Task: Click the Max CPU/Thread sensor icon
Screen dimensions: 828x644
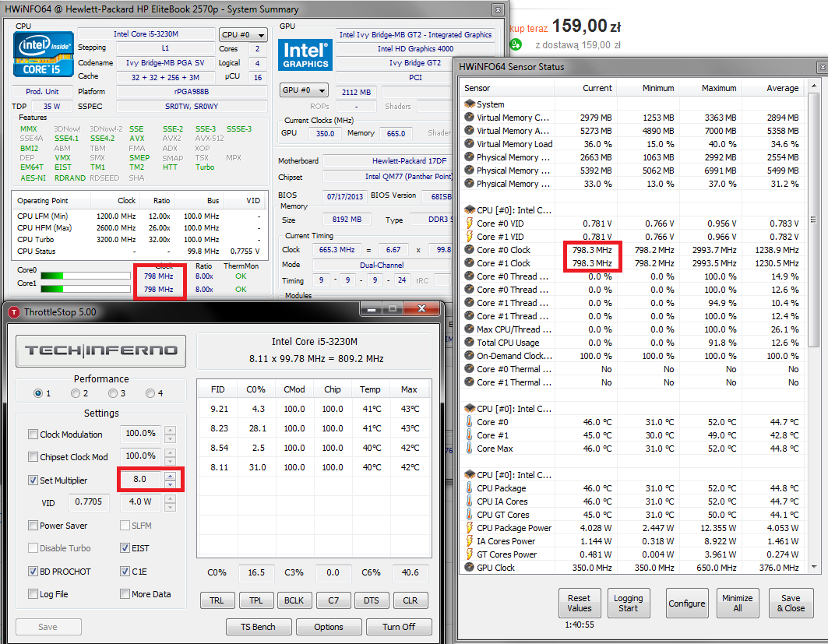Action: pyautogui.click(x=470, y=329)
